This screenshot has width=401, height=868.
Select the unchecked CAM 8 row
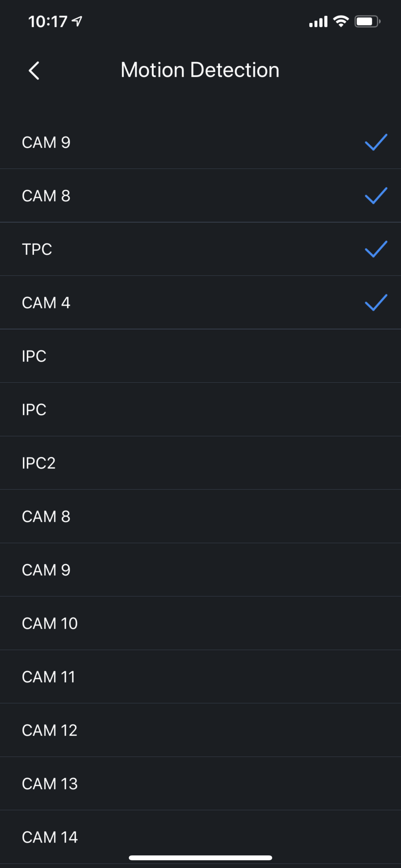[x=200, y=516]
